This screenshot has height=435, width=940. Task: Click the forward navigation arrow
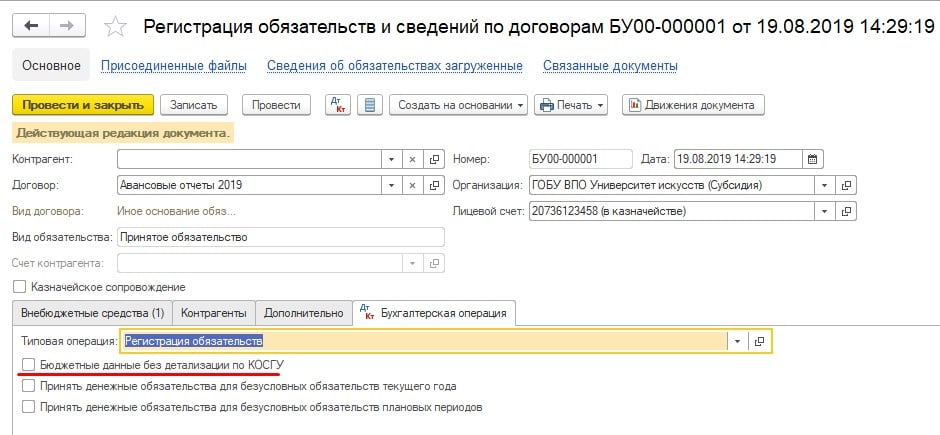coord(66,25)
